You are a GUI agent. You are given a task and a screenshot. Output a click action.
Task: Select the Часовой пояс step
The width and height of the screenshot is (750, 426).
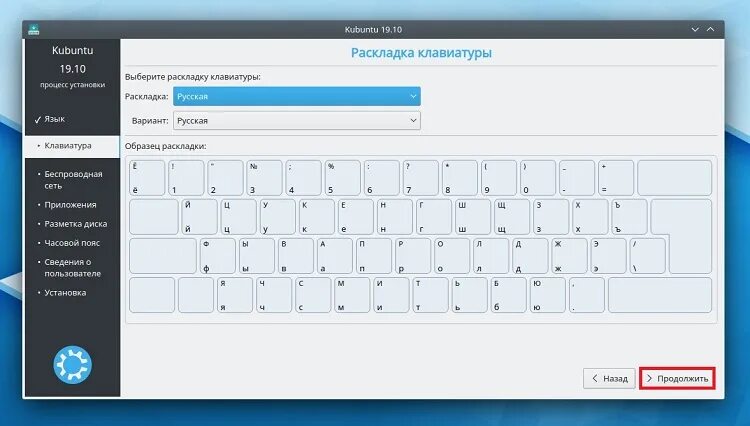coord(72,243)
